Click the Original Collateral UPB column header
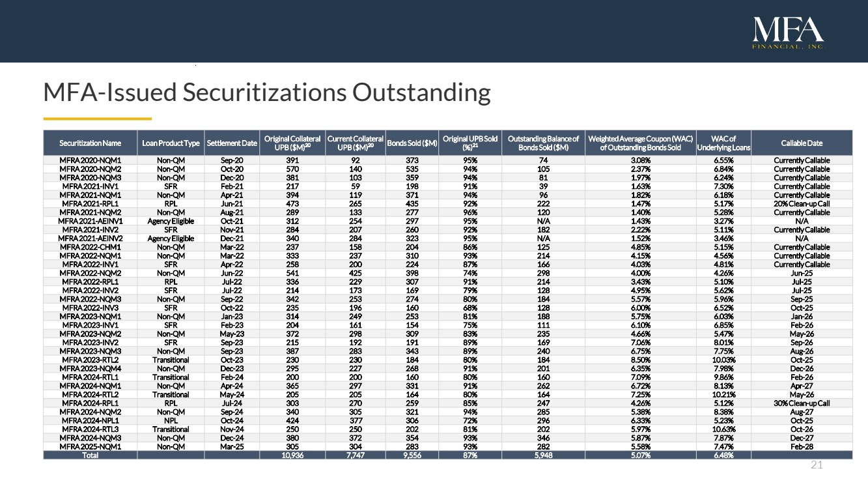Viewport: 868px width, 488px height. 292,143
